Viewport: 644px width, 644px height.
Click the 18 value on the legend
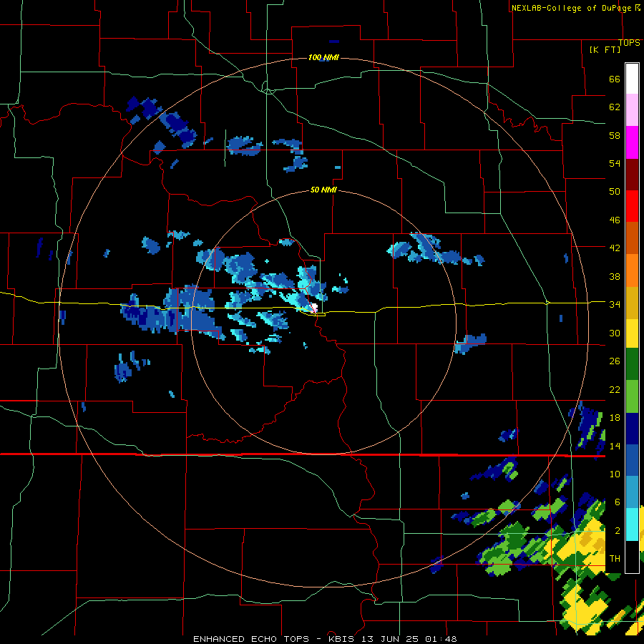pyautogui.click(x=615, y=418)
